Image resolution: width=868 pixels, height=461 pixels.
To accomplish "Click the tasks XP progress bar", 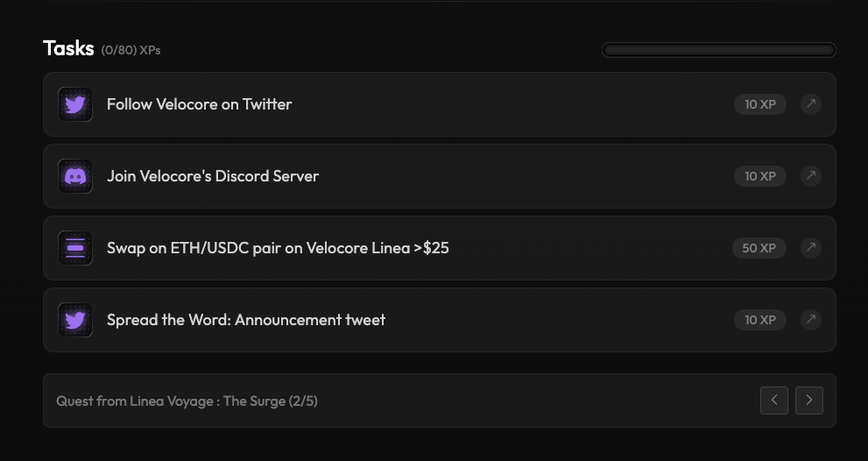I will (718, 50).
